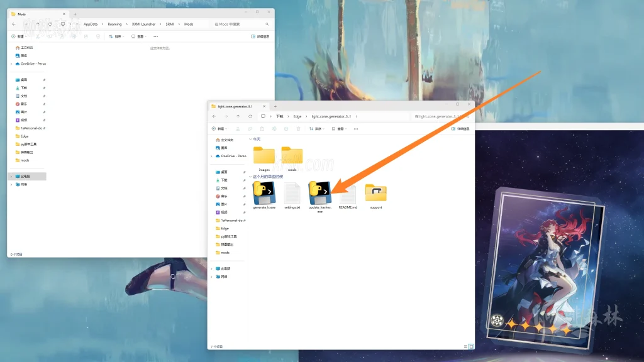Open the support folder
The height and width of the screenshot is (362, 644).
[x=375, y=194]
